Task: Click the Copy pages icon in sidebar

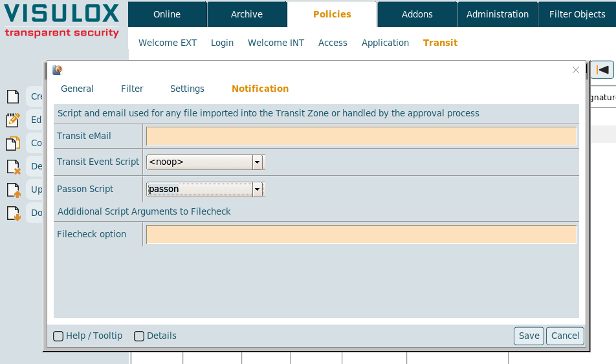Action: click(13, 144)
